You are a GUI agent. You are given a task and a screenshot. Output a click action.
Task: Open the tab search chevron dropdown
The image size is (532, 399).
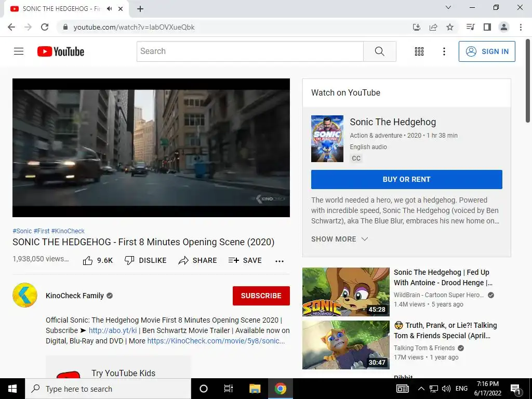[x=448, y=7]
